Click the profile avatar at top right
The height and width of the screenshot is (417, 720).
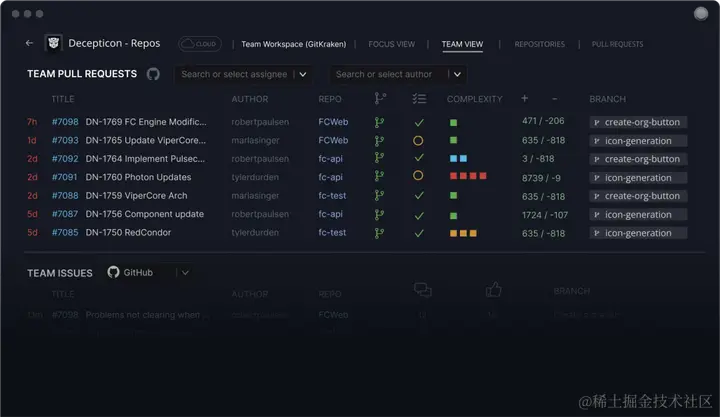(701, 14)
